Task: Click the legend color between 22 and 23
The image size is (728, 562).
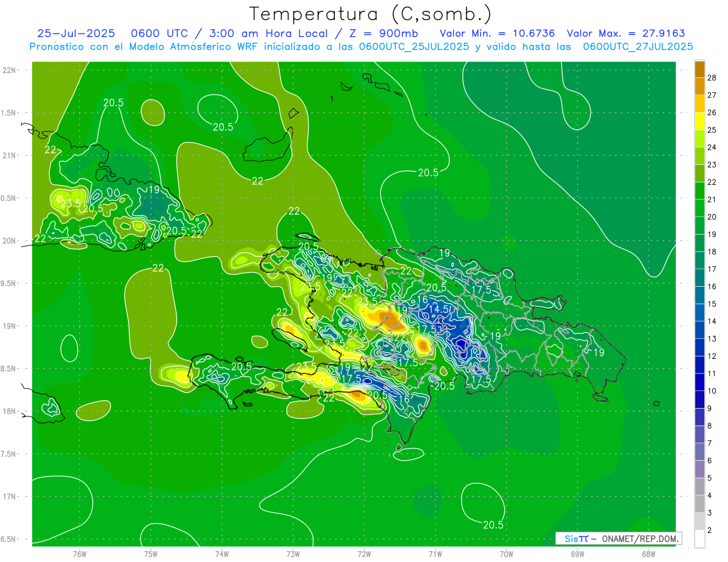Action: point(699,173)
